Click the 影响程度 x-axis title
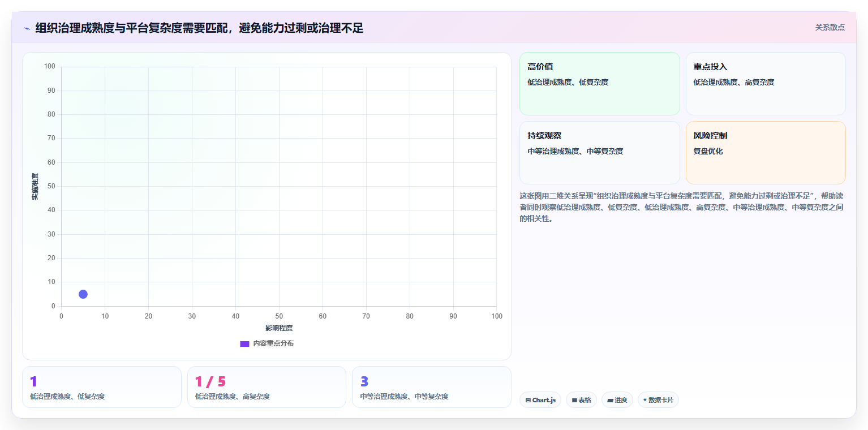This screenshot has width=868, height=430. point(279,328)
